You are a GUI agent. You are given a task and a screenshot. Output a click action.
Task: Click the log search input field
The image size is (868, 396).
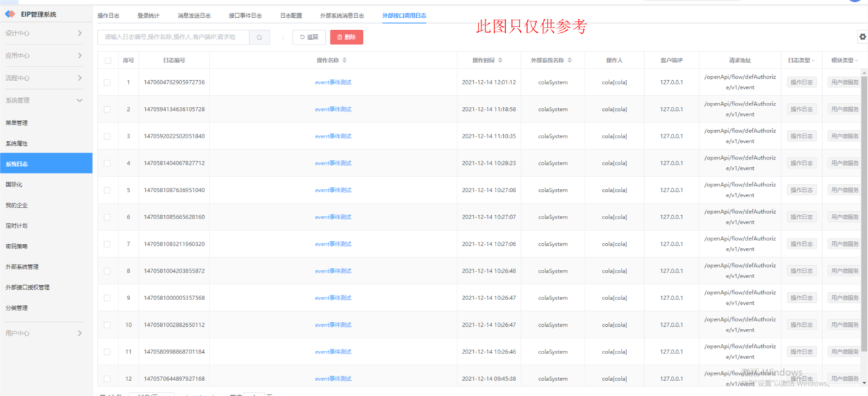pos(173,38)
